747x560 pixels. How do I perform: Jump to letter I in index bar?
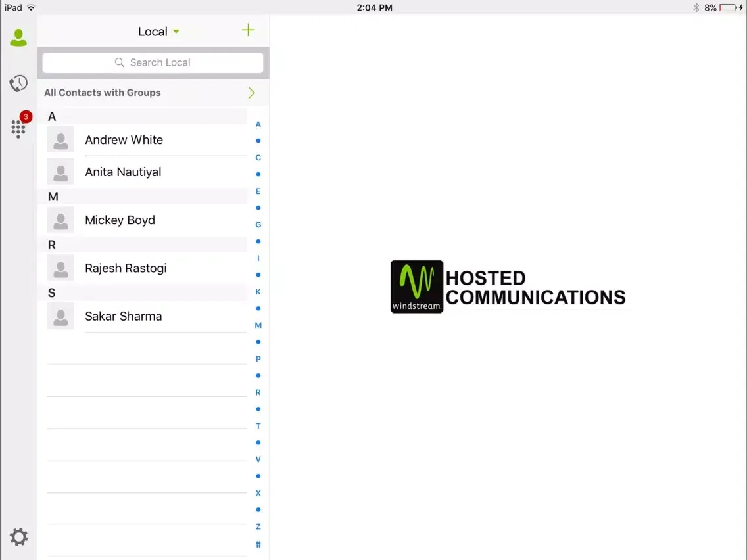coord(258,258)
